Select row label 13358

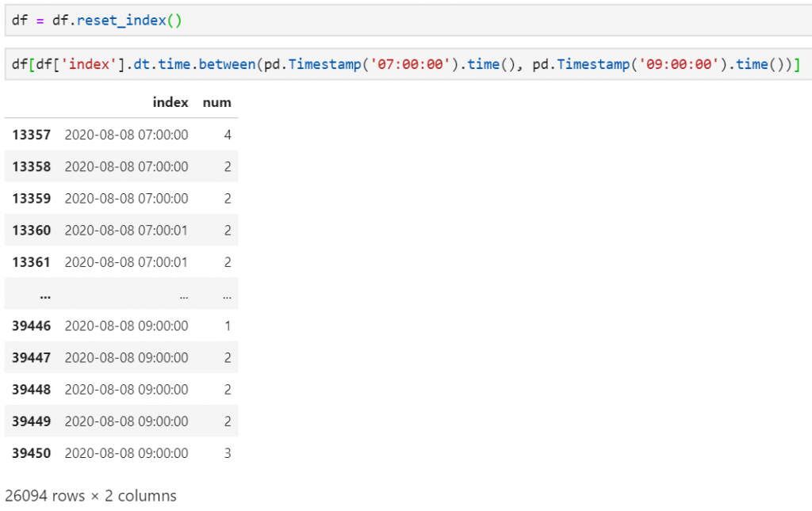[x=31, y=166]
